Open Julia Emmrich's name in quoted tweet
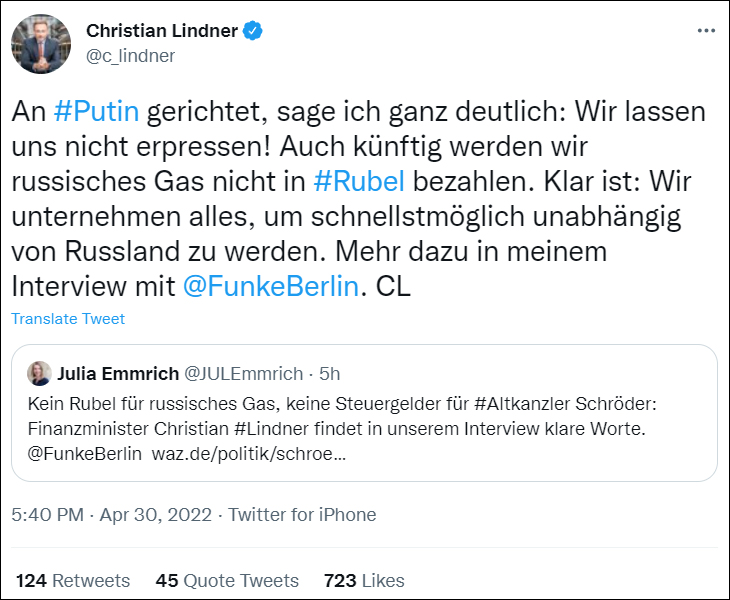This screenshot has width=730, height=600. (x=117, y=374)
